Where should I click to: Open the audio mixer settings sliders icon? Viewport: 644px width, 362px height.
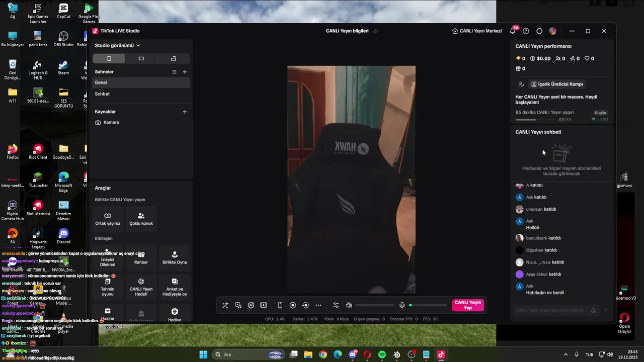click(336, 305)
